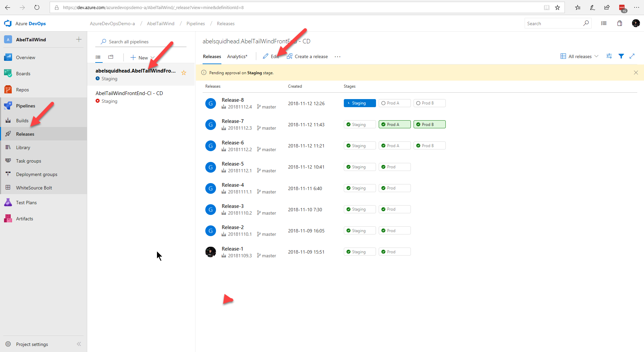Screen dimensions: 644x352
Task: Open Pipelines section in sidebar
Action: (25, 106)
